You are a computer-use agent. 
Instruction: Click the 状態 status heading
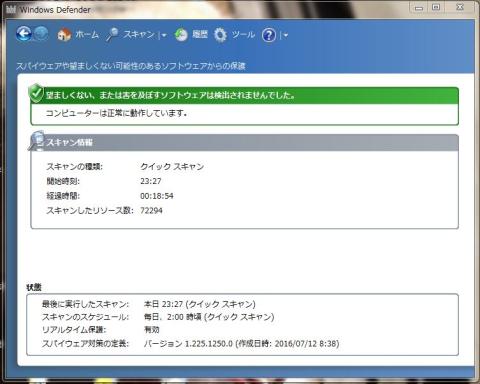pyautogui.click(x=34, y=287)
